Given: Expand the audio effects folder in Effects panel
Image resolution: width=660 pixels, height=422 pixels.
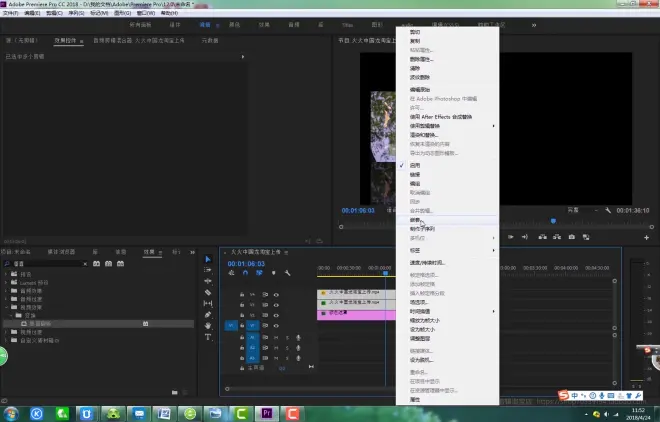Looking at the screenshot, I should 6,291.
